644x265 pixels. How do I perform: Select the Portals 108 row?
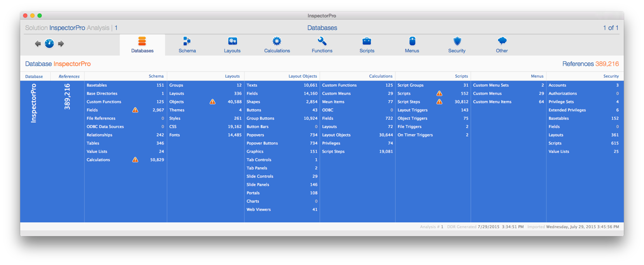pyautogui.click(x=282, y=193)
